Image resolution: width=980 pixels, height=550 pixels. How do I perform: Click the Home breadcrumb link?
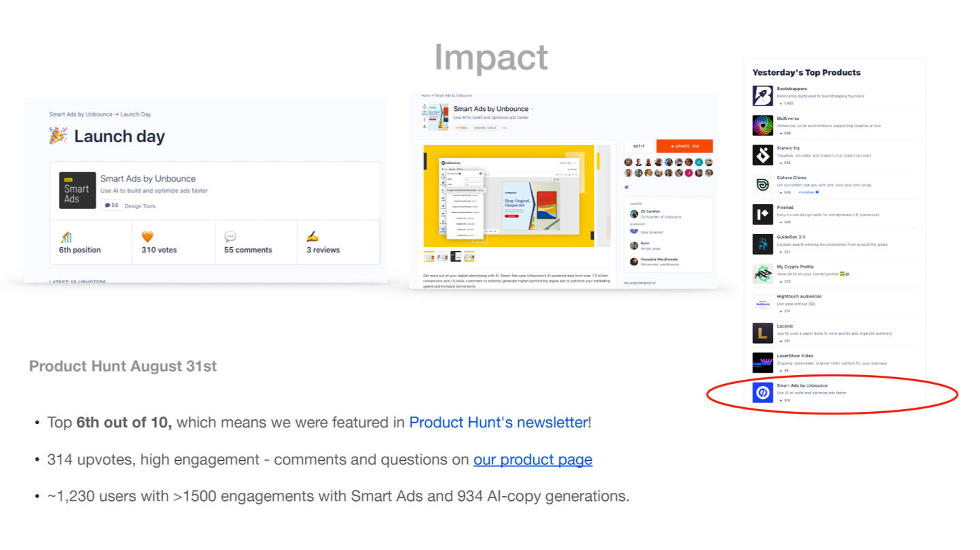click(x=425, y=95)
